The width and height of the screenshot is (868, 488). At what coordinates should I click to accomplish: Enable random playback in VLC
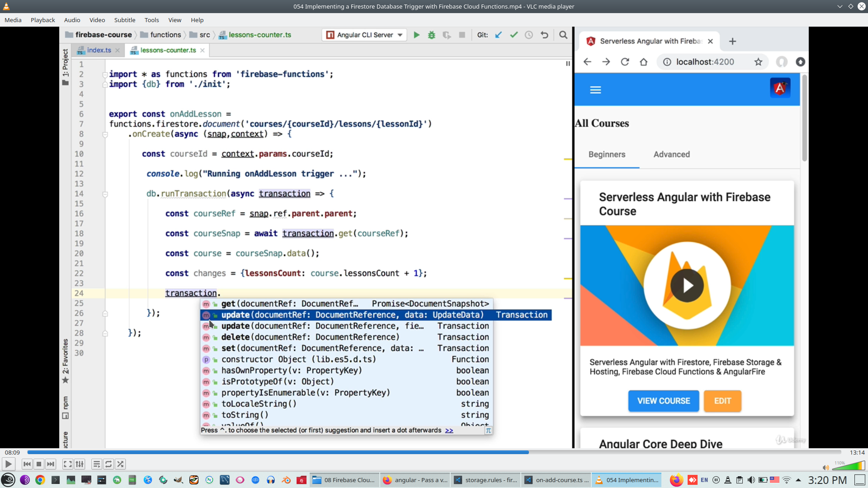point(120,464)
